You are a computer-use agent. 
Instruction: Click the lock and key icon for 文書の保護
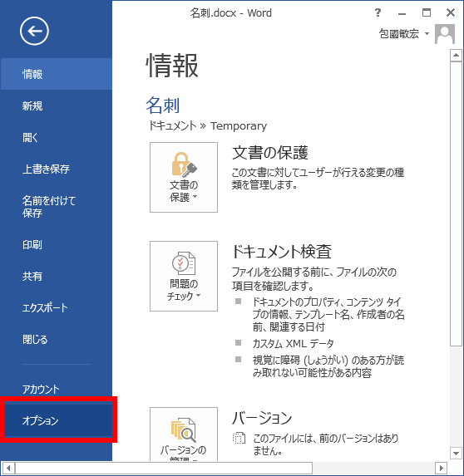click(184, 164)
